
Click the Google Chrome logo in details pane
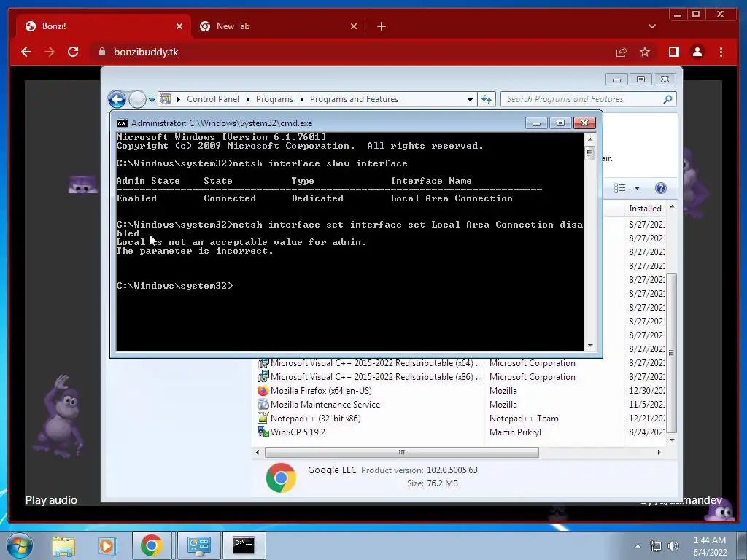coord(281,478)
